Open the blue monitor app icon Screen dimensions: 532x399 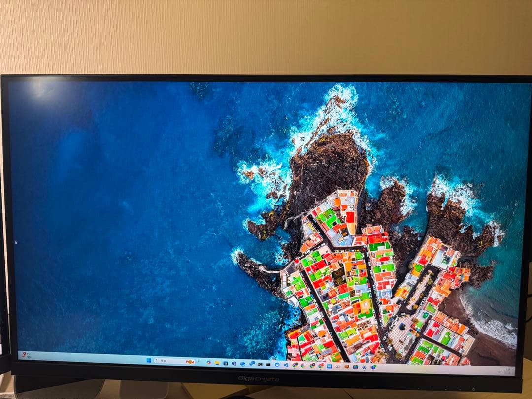[x=226, y=363]
